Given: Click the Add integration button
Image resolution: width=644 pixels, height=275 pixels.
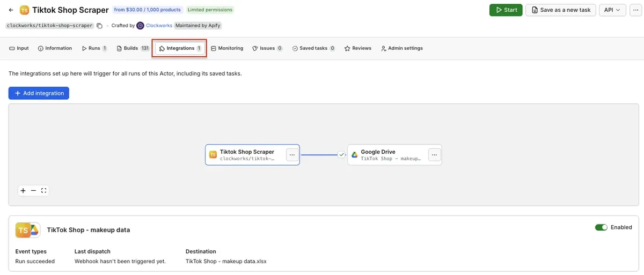Looking at the screenshot, I should pos(39,93).
